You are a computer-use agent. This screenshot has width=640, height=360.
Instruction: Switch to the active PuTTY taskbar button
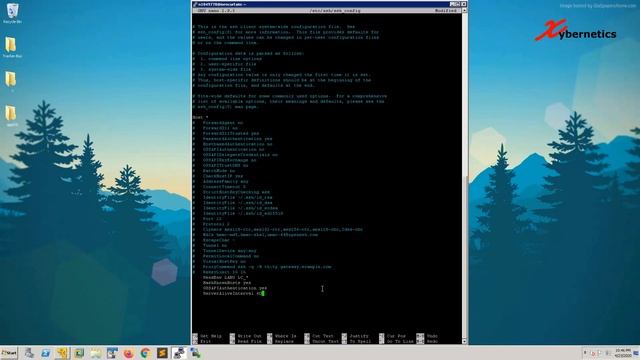(x=179, y=353)
